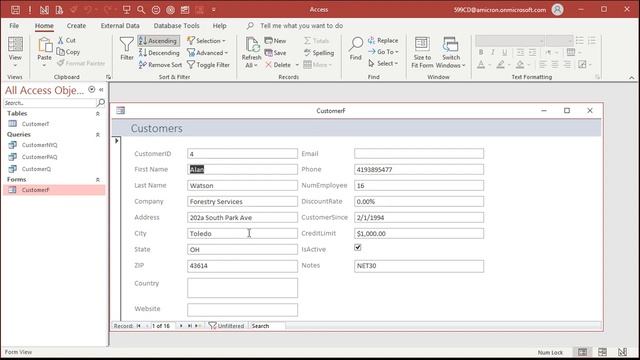
Task: Click the Save icon in quick access toolbar
Action: pos(15,10)
